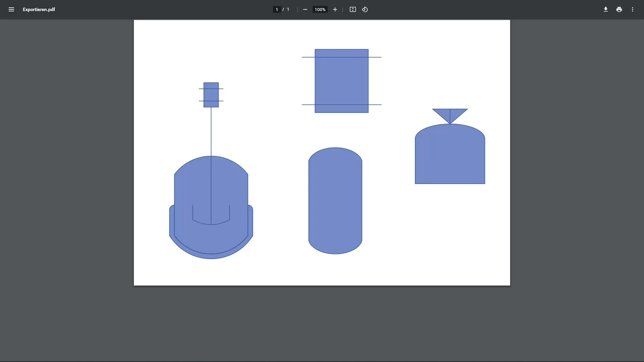644x362 pixels.
Task: Toggle the presentation mode icon
Action: 353,9
